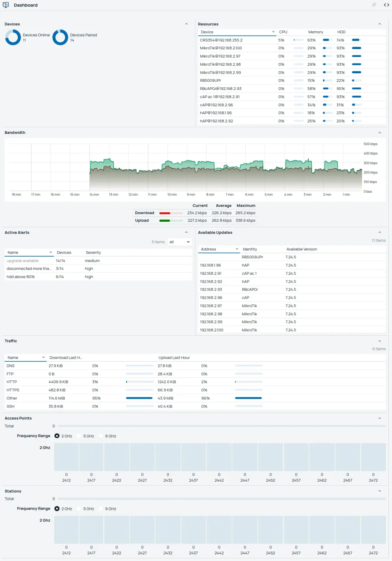The height and width of the screenshot is (561, 392).
Task: Collapse the Access Points panel
Action: point(380,418)
